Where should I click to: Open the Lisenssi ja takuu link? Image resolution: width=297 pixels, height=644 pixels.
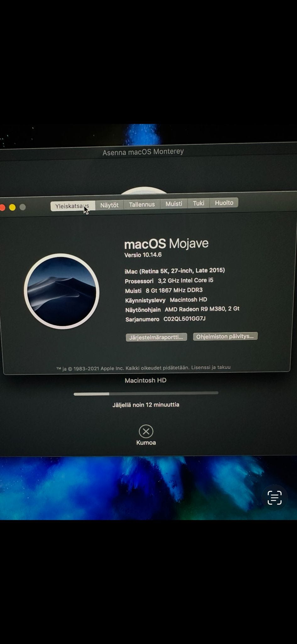coord(211,367)
